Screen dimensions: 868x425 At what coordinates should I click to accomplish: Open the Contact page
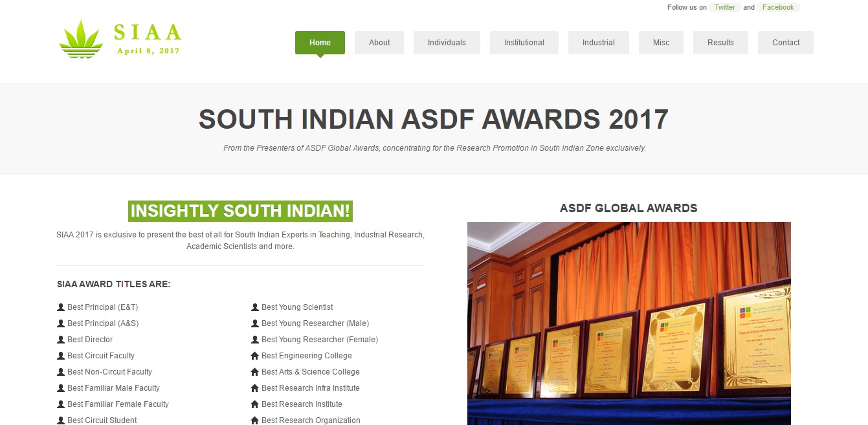point(786,43)
